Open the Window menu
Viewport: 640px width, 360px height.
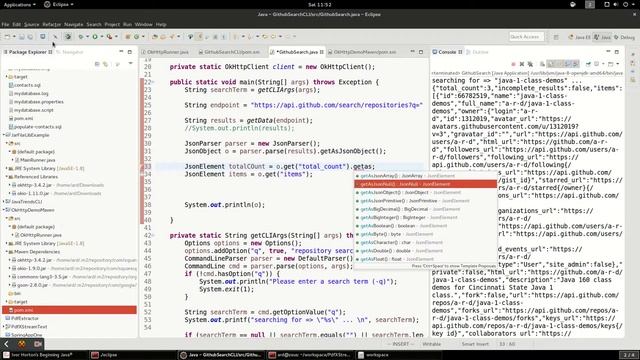point(143,24)
